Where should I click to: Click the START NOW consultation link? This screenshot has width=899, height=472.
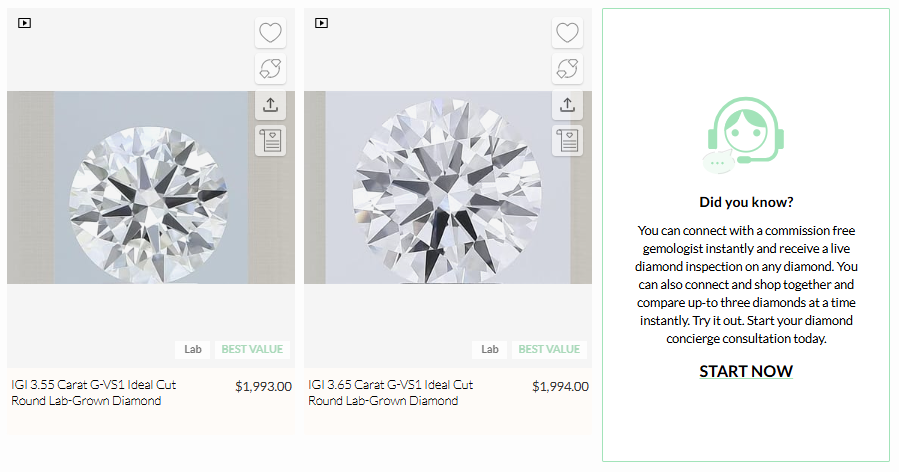[x=745, y=371]
